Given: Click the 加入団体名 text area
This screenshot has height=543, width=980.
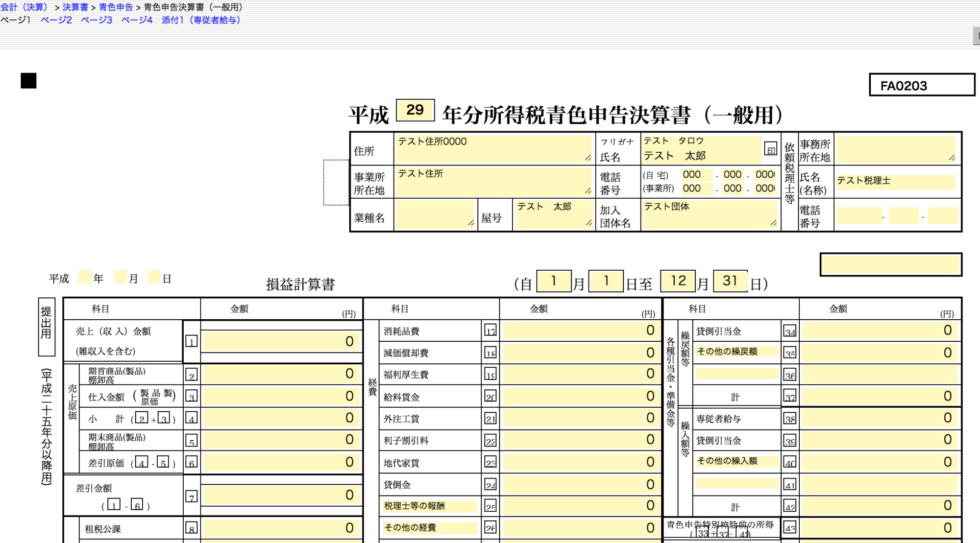Looking at the screenshot, I should [710, 214].
